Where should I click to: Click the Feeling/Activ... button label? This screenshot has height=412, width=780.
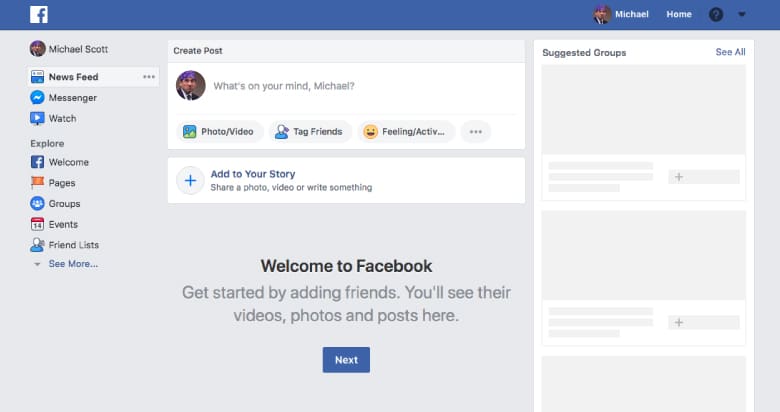tap(413, 131)
